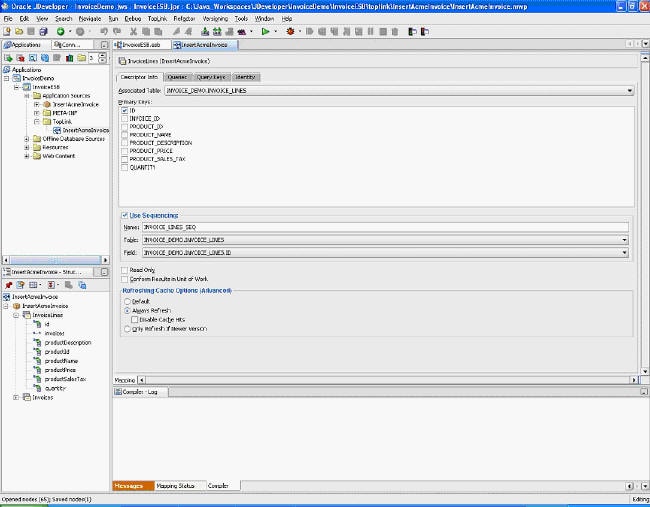Click the second icon in Structure pane toolbar

(20, 285)
